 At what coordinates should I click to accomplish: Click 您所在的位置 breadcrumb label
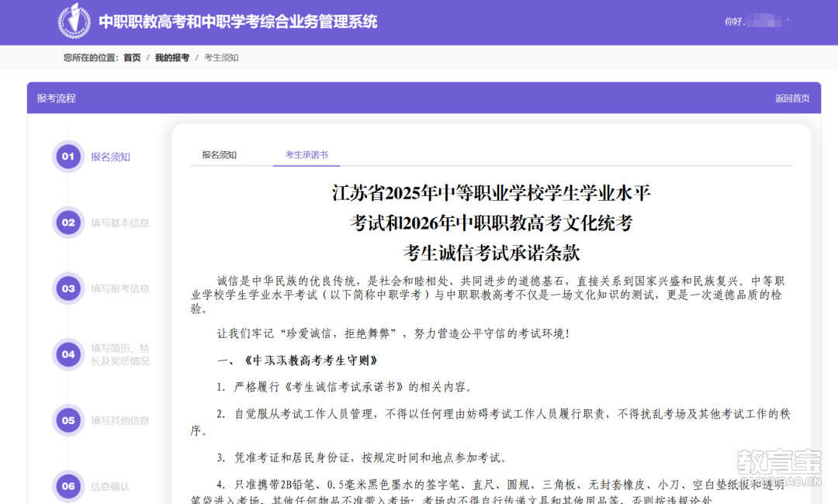pyautogui.click(x=91, y=57)
